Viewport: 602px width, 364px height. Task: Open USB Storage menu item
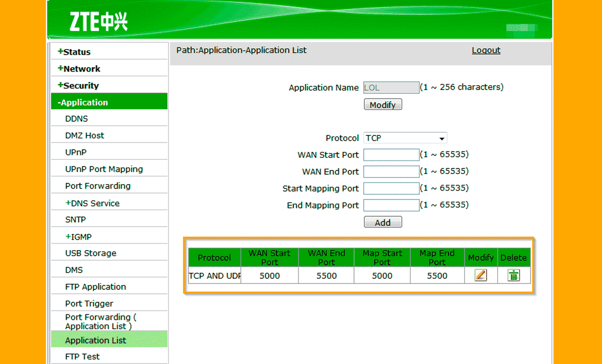[91, 253]
